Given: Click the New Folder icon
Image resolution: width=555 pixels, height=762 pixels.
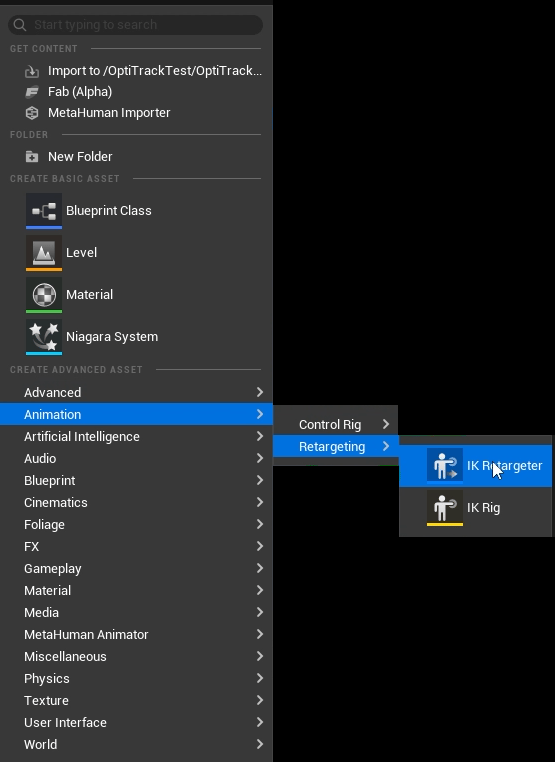Looking at the screenshot, I should tap(32, 156).
